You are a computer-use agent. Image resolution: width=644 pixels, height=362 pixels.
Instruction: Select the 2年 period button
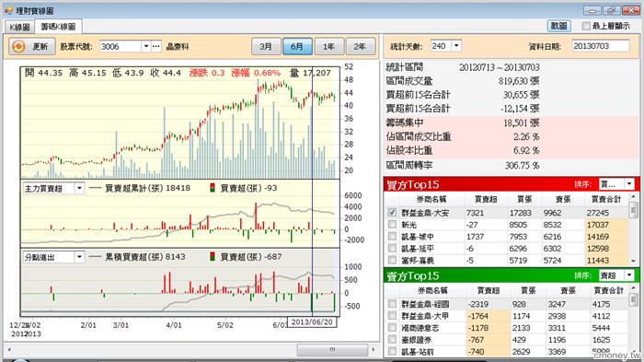(x=361, y=46)
